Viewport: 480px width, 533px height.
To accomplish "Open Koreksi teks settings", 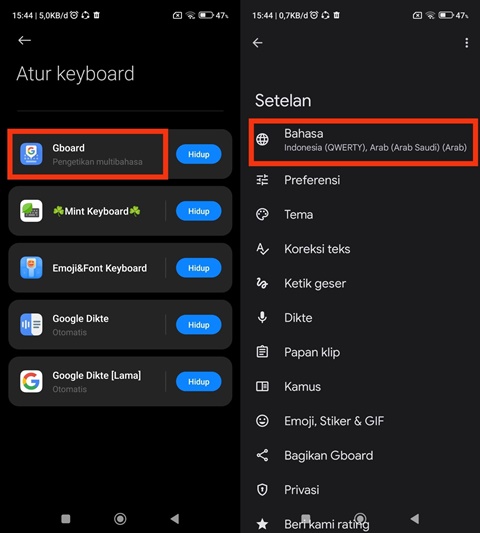I will pos(360,249).
